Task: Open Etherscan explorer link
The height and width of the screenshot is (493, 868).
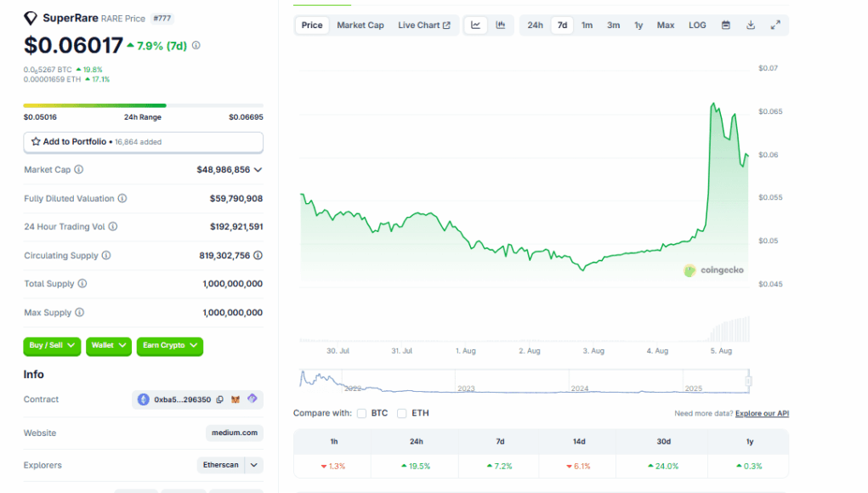Action: coord(221,465)
